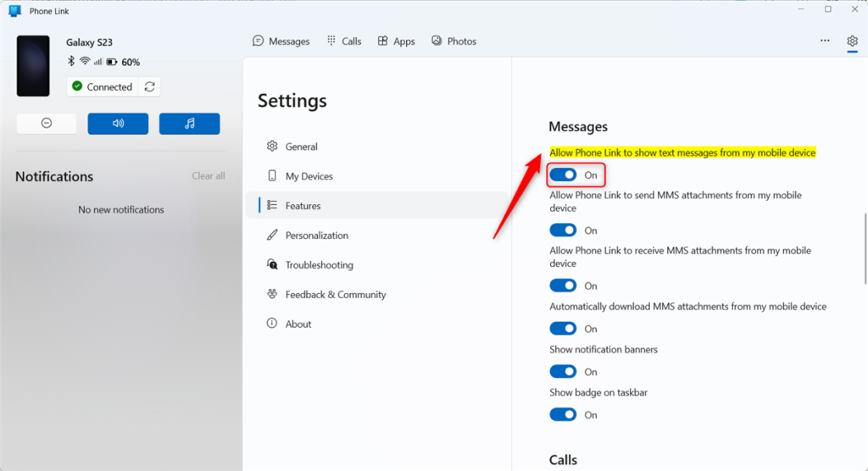Open Troubleshooting settings
The width and height of the screenshot is (868, 471).
[377, 264]
